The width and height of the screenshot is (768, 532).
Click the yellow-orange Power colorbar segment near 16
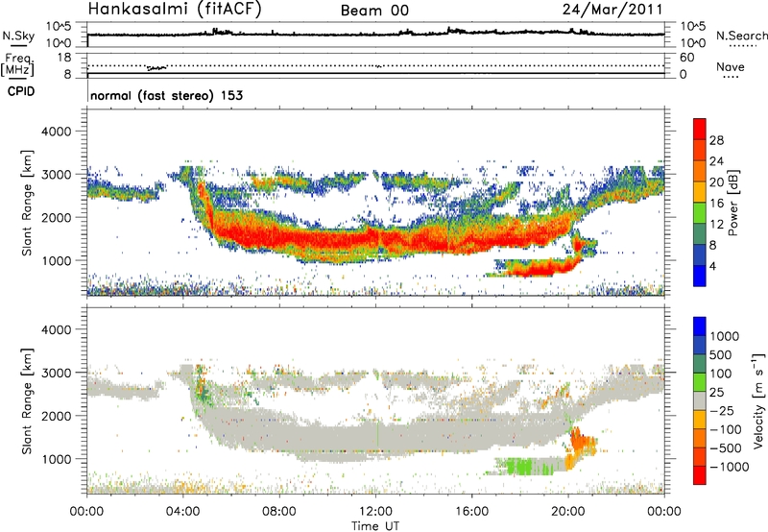[x=700, y=192]
